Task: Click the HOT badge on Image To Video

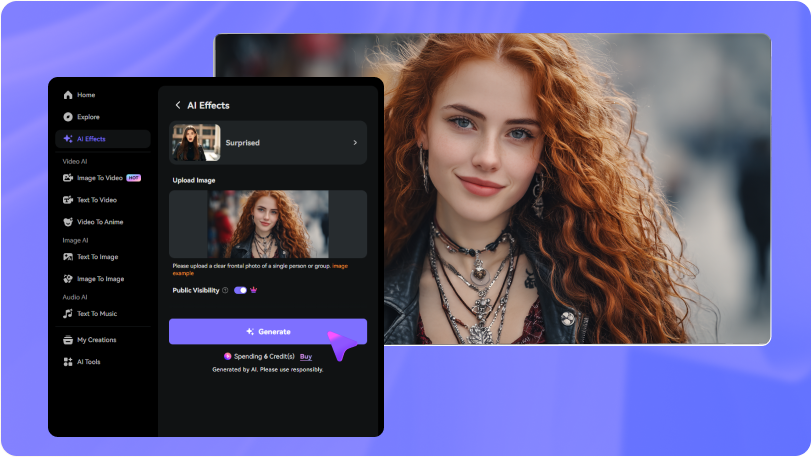Action: click(x=134, y=178)
